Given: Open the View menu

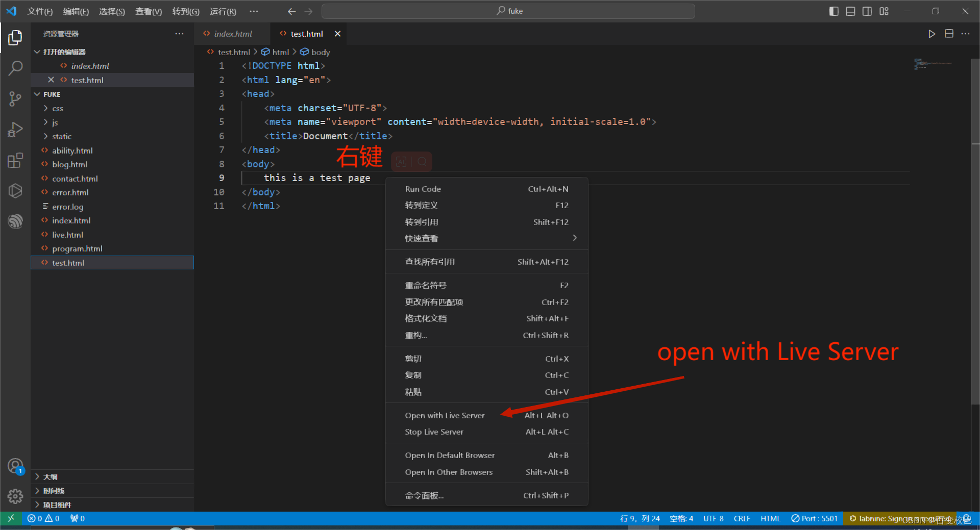Looking at the screenshot, I should point(149,11).
